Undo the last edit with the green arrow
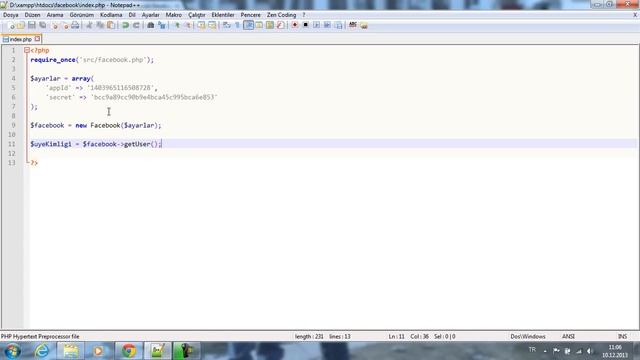 tap(125, 25)
